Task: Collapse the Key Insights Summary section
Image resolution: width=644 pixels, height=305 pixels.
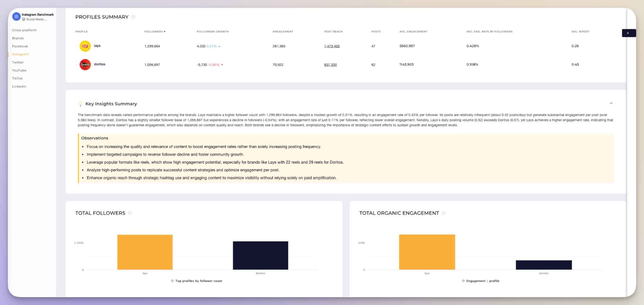Action: coord(611,103)
